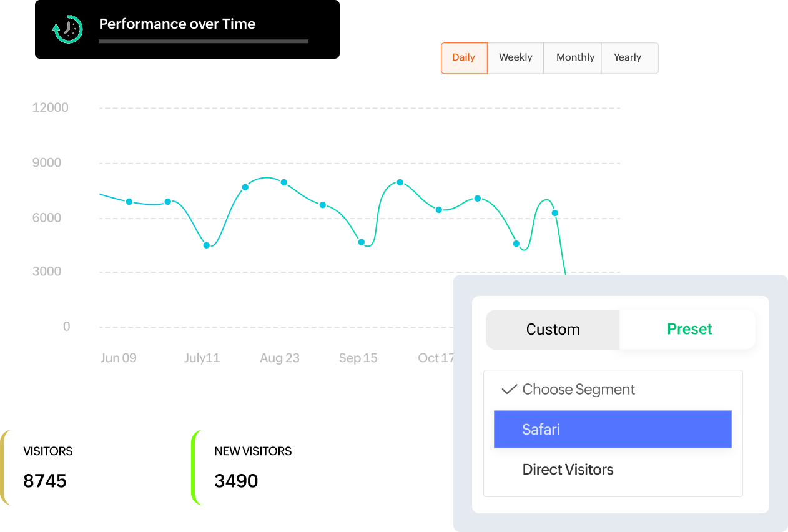The image size is (788, 532).
Task: Click the 12000 y-axis label
Action: coord(51,107)
